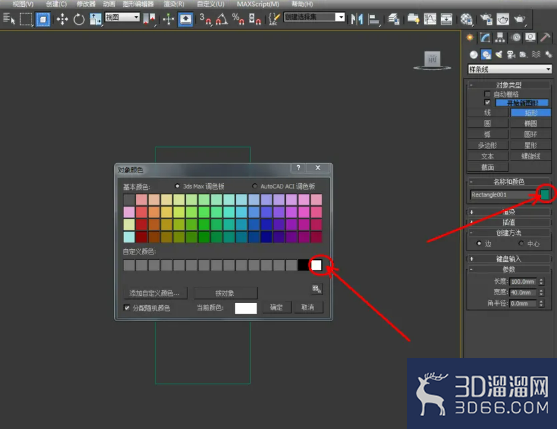Toggle the Percent Snap icon
557x429 pixels.
[238, 19]
